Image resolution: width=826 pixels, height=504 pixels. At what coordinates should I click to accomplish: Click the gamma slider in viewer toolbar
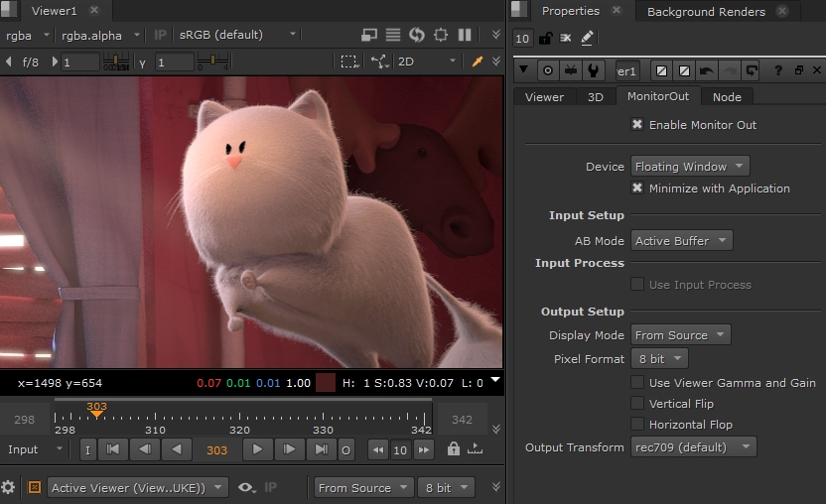tap(212, 62)
